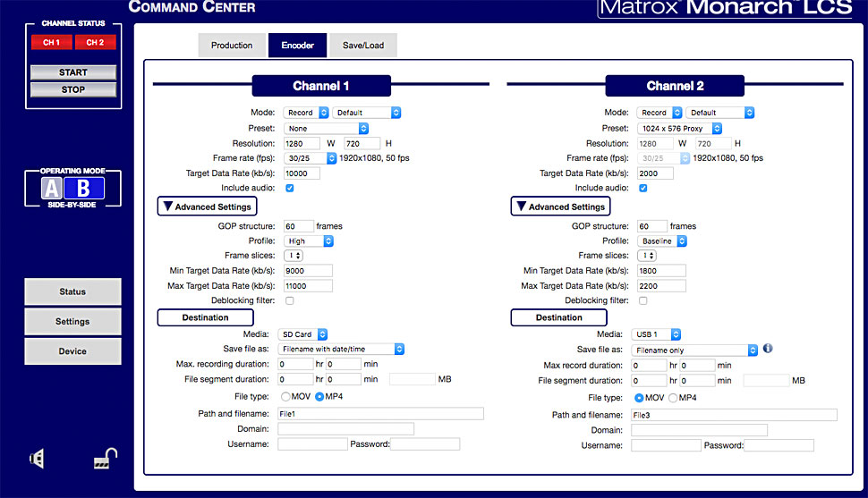The width and height of the screenshot is (868, 498).
Task: Click Channel 1 File segment MB field
Action: 413,379
